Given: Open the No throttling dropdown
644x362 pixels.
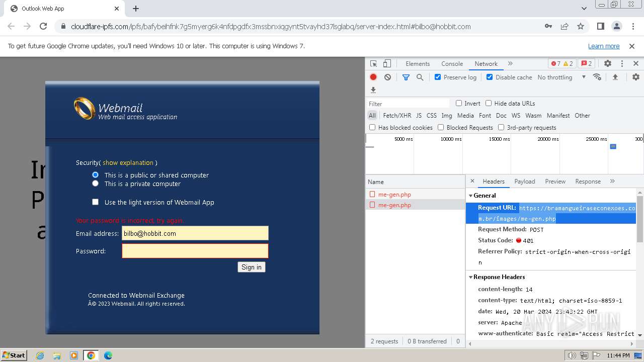Looking at the screenshot, I should point(561,77).
